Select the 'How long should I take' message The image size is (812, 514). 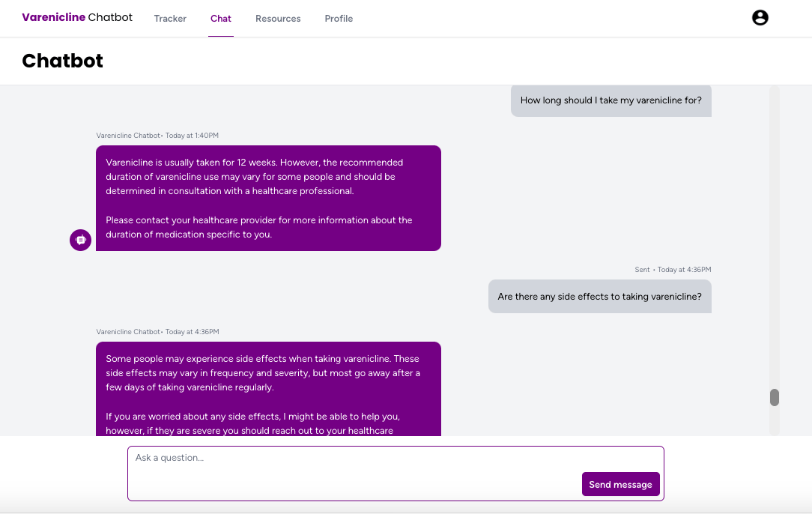610,100
